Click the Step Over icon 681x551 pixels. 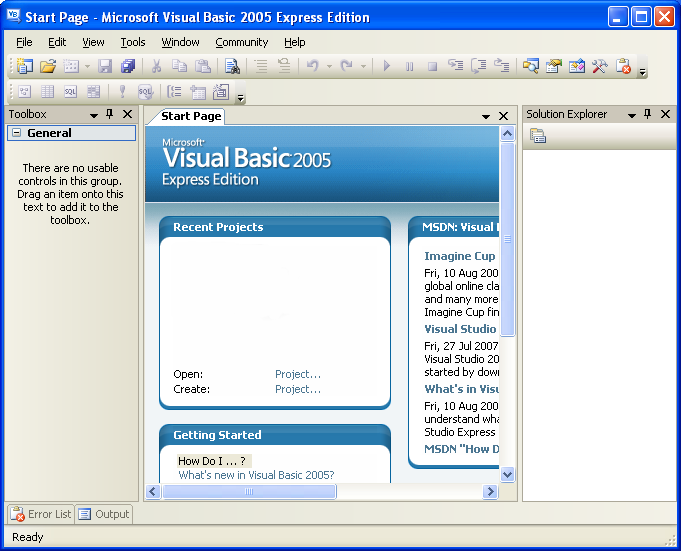(x=479, y=66)
